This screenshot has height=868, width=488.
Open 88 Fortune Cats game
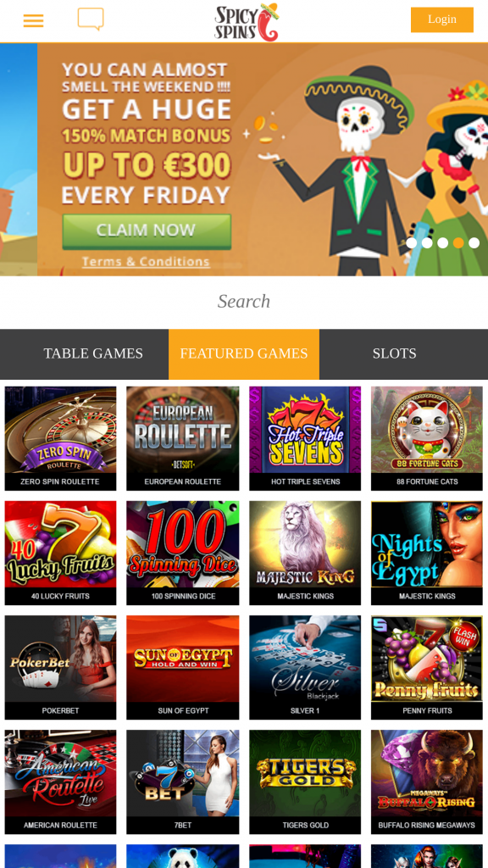click(x=427, y=438)
